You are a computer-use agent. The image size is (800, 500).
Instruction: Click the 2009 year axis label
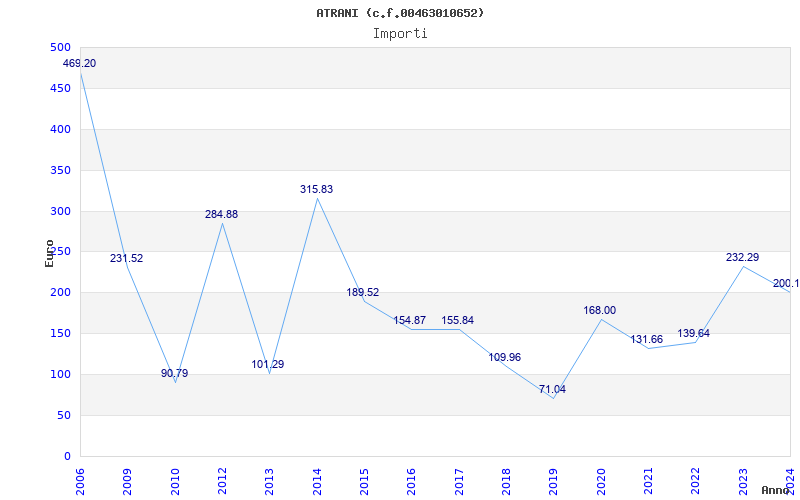(x=128, y=483)
